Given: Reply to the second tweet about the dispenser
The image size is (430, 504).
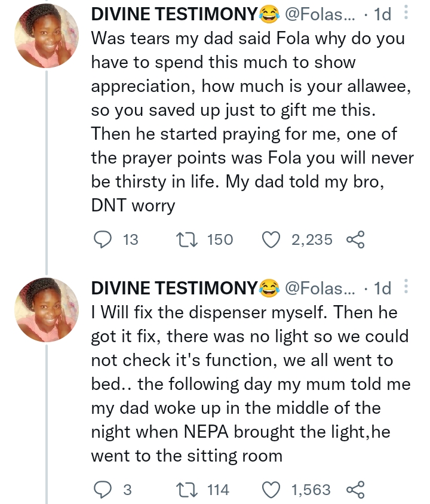Looking at the screenshot, I should click(x=104, y=490).
